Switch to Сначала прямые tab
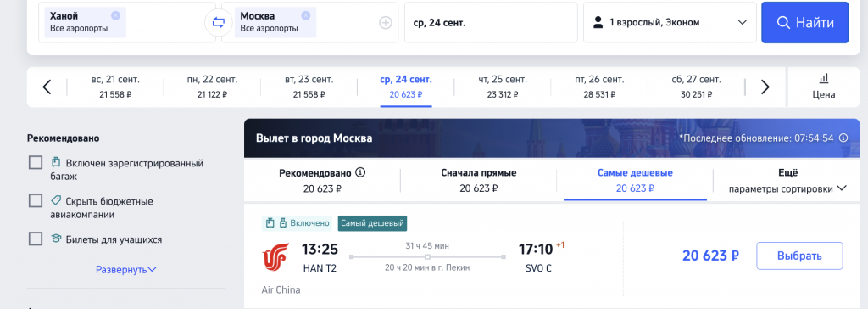 point(478,181)
